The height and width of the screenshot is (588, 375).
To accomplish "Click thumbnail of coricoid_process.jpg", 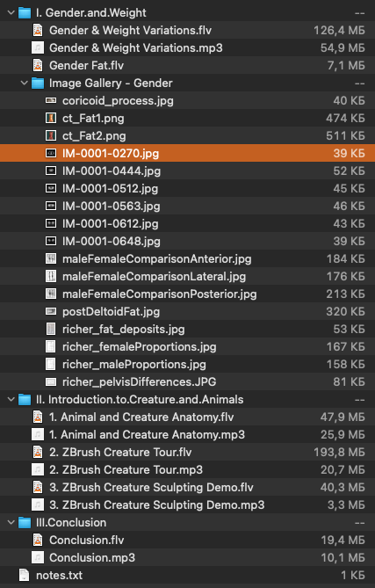I will [51, 100].
